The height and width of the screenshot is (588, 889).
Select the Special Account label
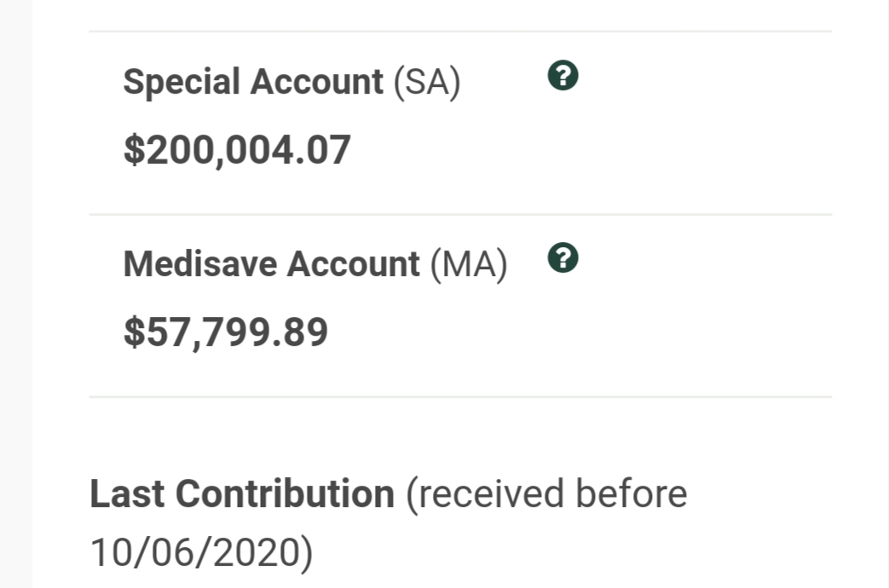[253, 82]
